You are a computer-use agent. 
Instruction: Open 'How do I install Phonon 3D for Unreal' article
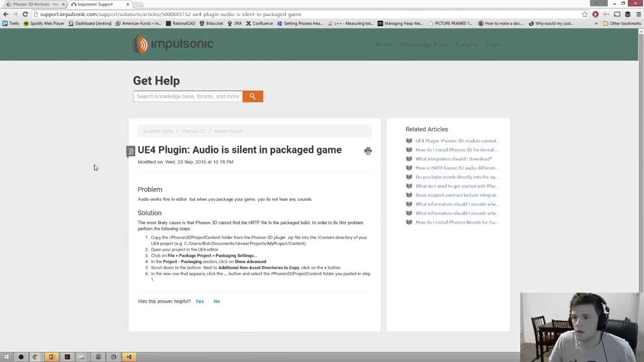457,150
